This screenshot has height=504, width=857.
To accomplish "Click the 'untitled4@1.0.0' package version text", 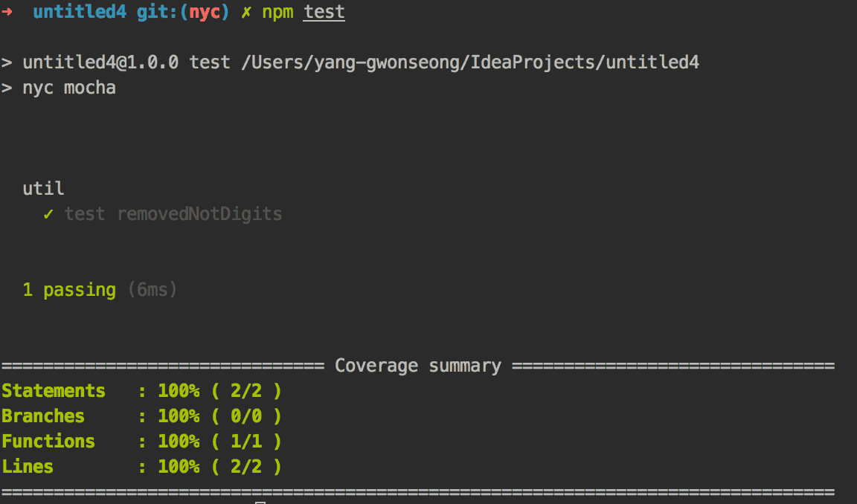I will click(x=100, y=62).
